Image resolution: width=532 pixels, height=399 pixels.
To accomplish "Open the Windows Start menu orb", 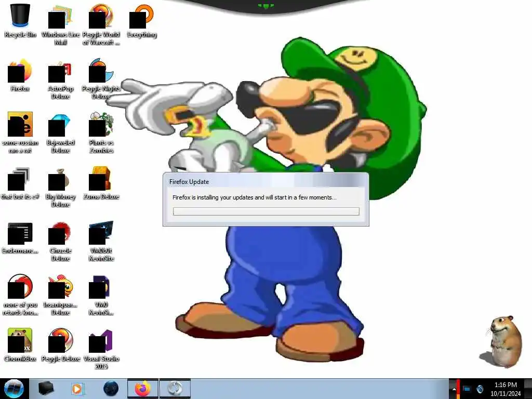I will pyautogui.click(x=14, y=389).
